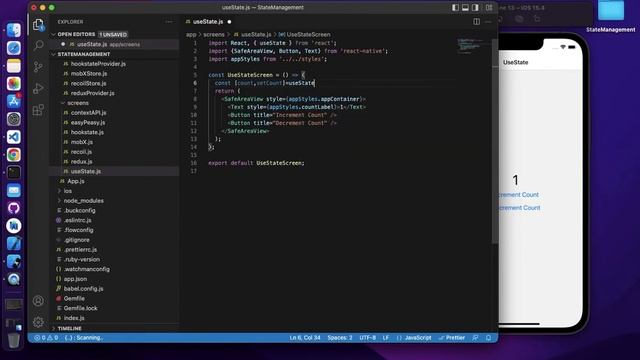Click the unsaved dot on useState.js tab
This screenshot has height=360, width=640.
click(x=229, y=22)
